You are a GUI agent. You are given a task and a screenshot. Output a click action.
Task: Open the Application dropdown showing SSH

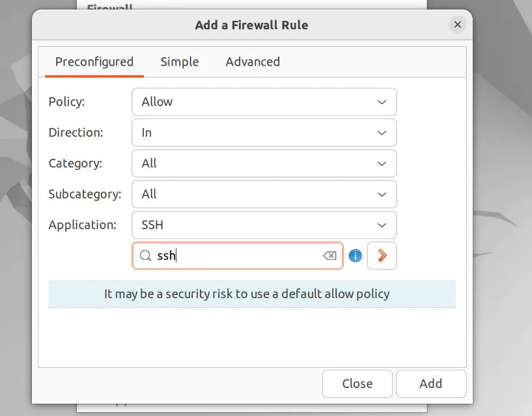[264, 225]
